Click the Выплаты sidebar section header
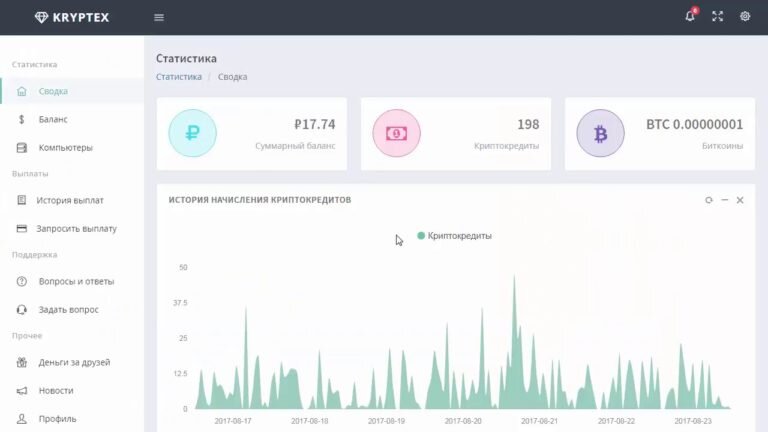This screenshot has height=432, width=768. click(x=30, y=173)
